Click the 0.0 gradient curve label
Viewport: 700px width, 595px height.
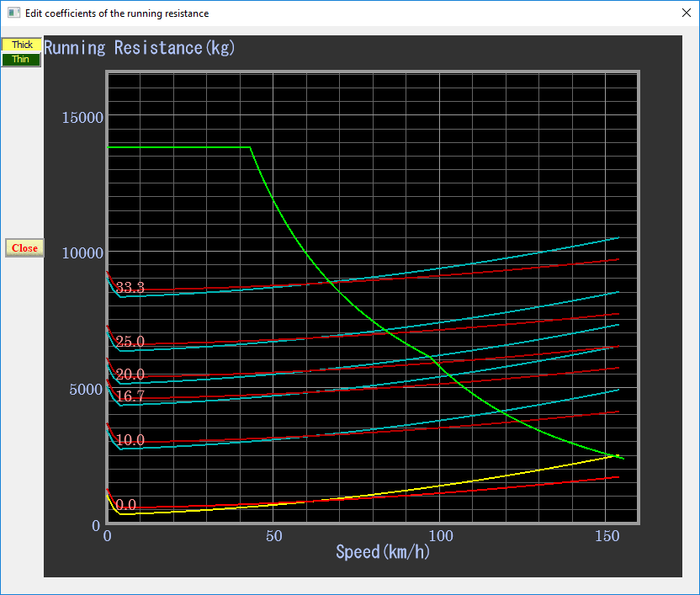tap(126, 505)
